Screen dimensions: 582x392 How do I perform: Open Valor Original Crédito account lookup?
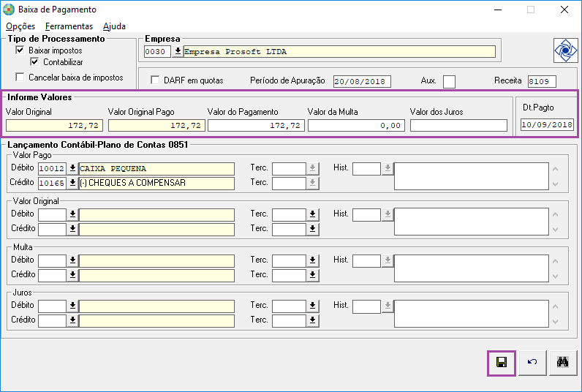pos(73,229)
